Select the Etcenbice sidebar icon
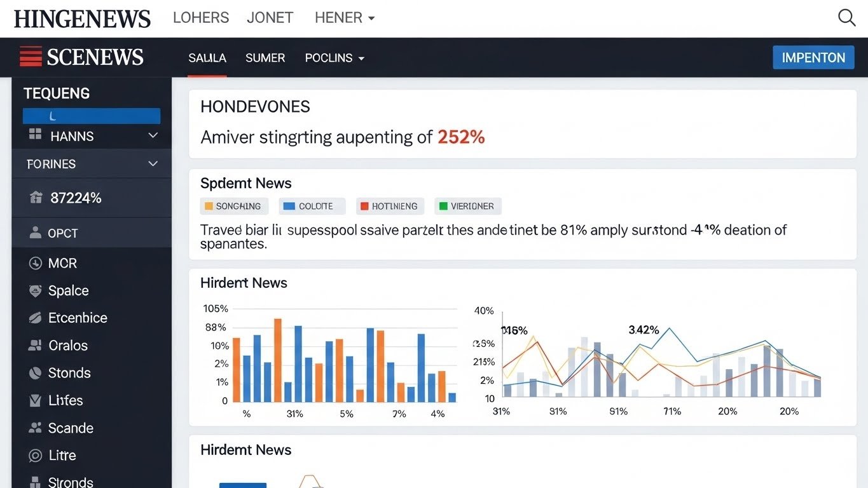 pyautogui.click(x=36, y=318)
